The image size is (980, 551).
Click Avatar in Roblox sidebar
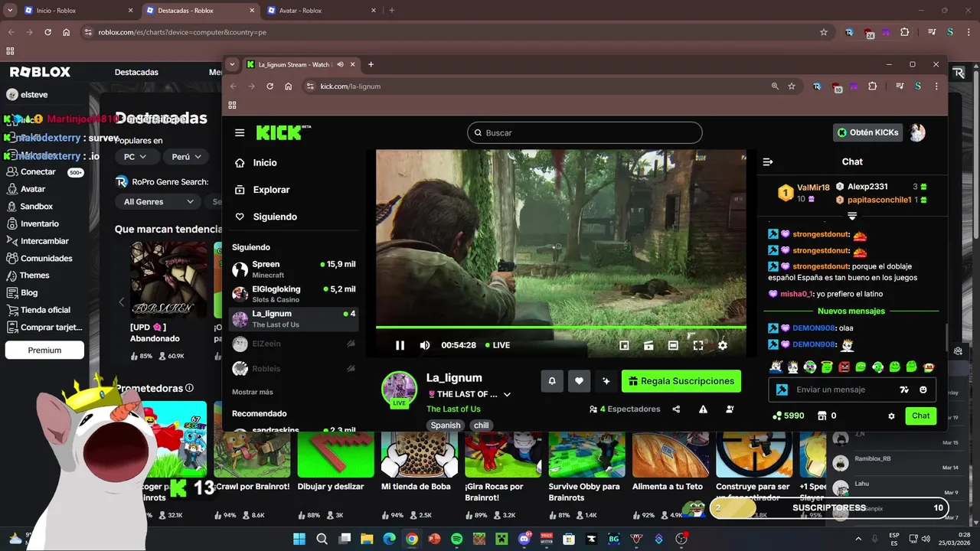pos(33,189)
